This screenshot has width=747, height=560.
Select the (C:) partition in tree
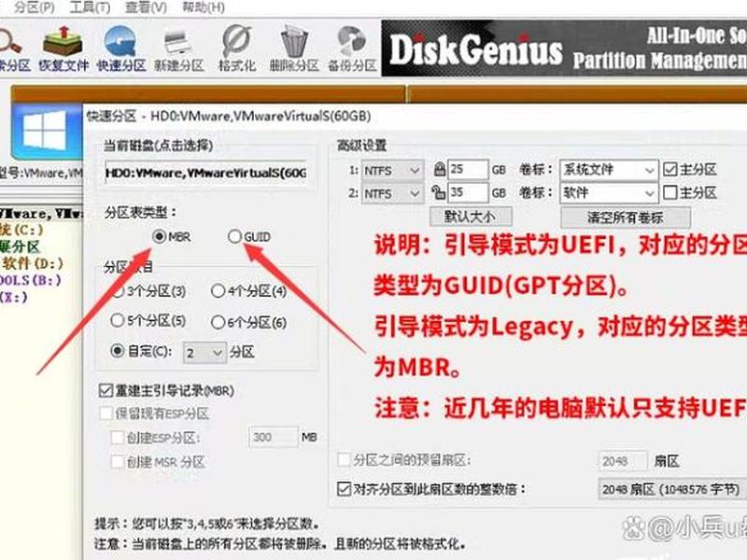click(x=21, y=230)
